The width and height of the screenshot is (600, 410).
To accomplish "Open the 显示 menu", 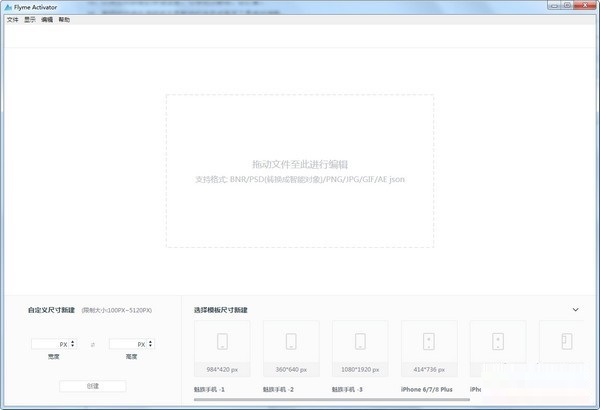I will click(x=30, y=19).
